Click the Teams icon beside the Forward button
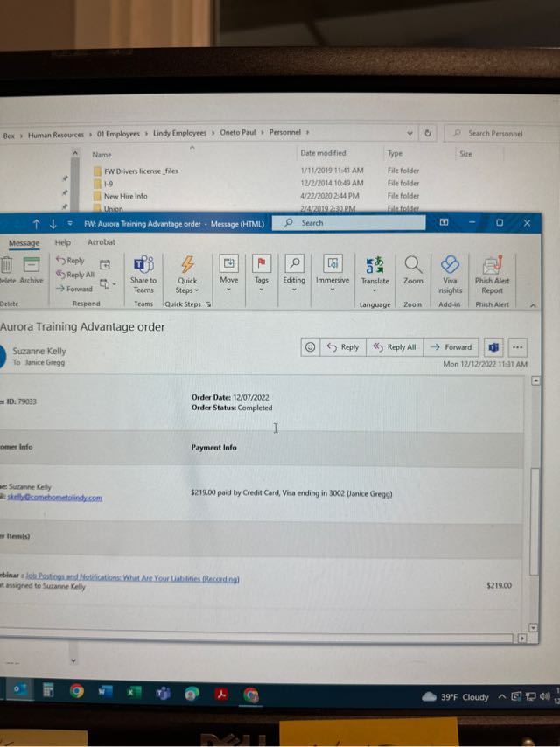The width and height of the screenshot is (560, 747). point(493,347)
